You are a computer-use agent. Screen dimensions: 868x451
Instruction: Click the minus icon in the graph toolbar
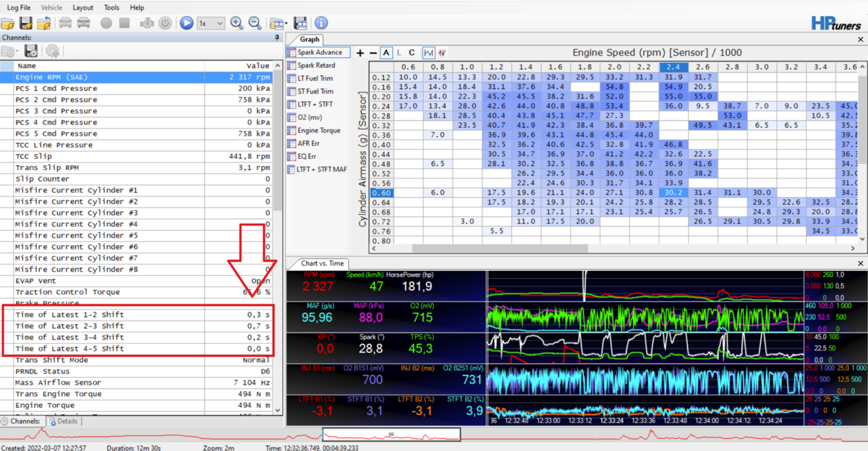point(373,53)
